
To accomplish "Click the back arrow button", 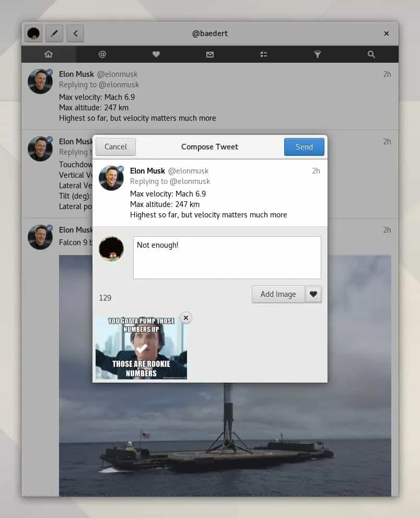I will 75,33.
